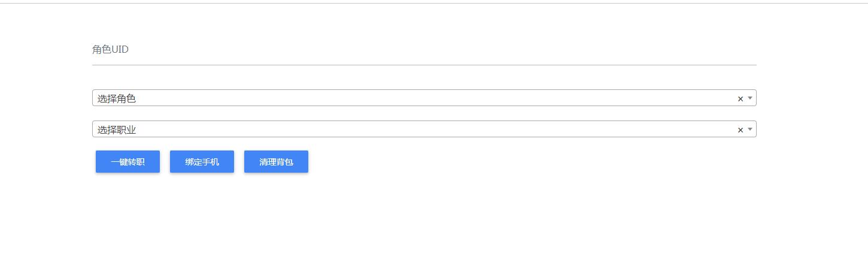Select the 选择角色 placeholder text

[117, 98]
